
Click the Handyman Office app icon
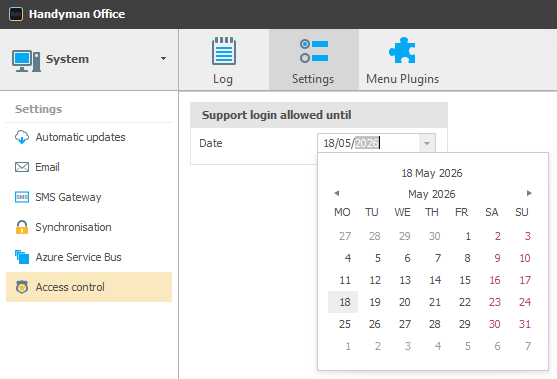[x=16, y=14]
